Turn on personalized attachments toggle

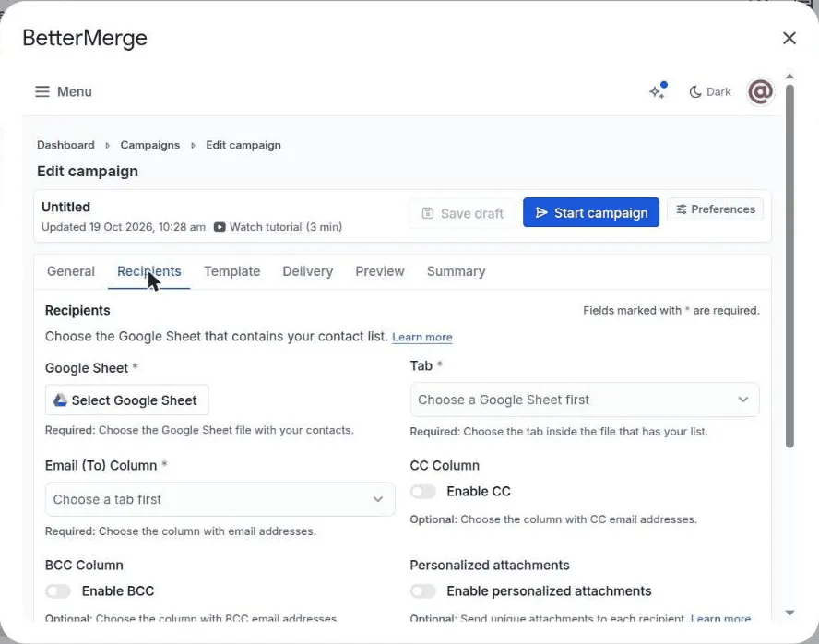(x=423, y=591)
